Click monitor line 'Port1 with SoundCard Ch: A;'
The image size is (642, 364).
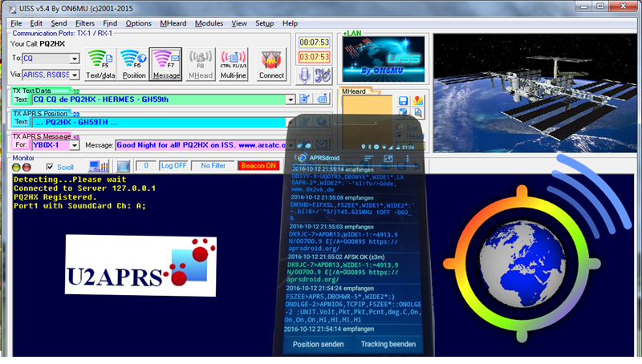click(x=79, y=206)
